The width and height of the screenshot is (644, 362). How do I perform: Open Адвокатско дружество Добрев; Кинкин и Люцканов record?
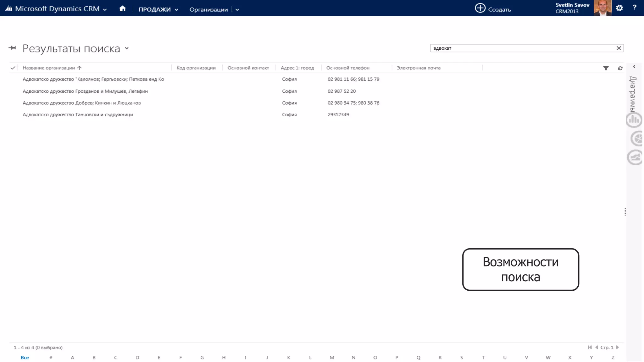click(81, 103)
